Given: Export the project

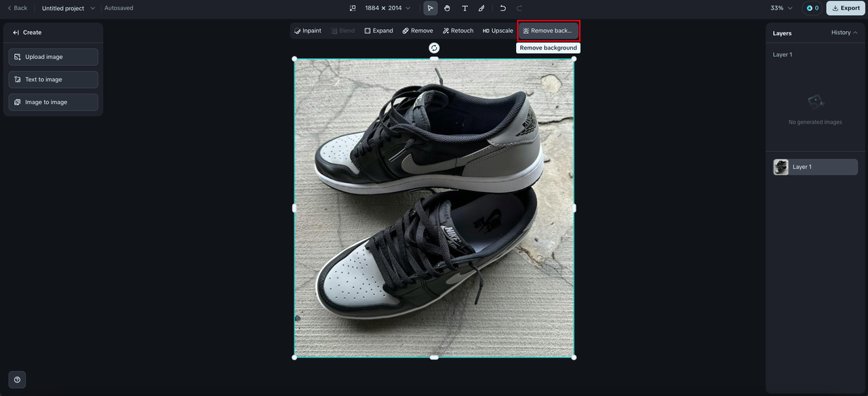Looking at the screenshot, I should pyautogui.click(x=846, y=8).
